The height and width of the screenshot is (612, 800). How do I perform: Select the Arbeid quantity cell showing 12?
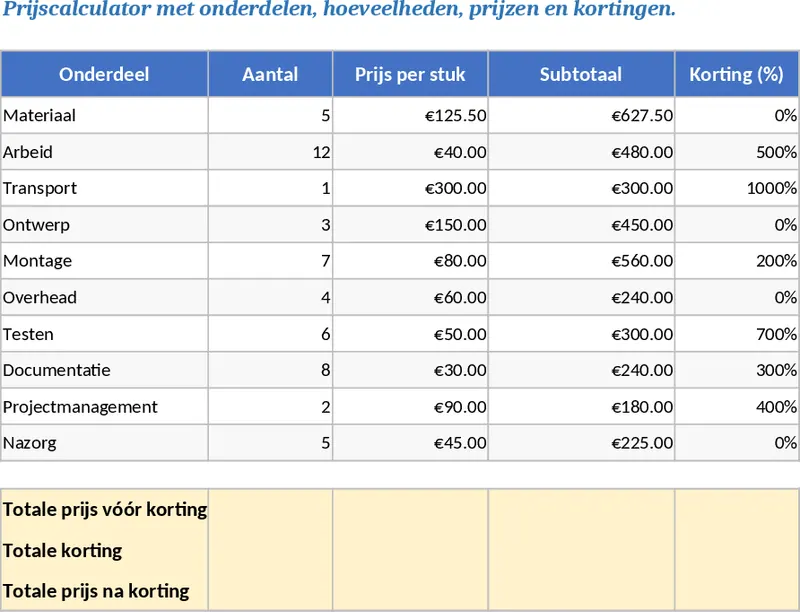(x=270, y=152)
